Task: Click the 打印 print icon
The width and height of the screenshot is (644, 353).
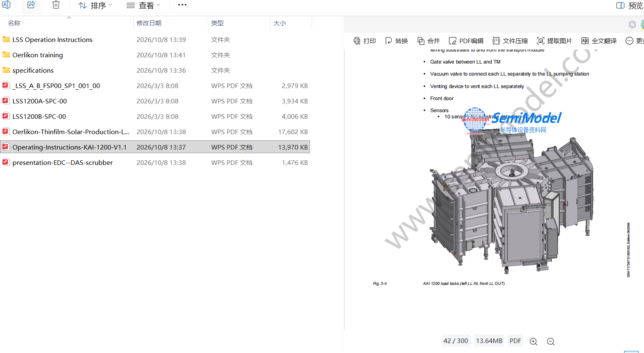Action: pyautogui.click(x=357, y=41)
